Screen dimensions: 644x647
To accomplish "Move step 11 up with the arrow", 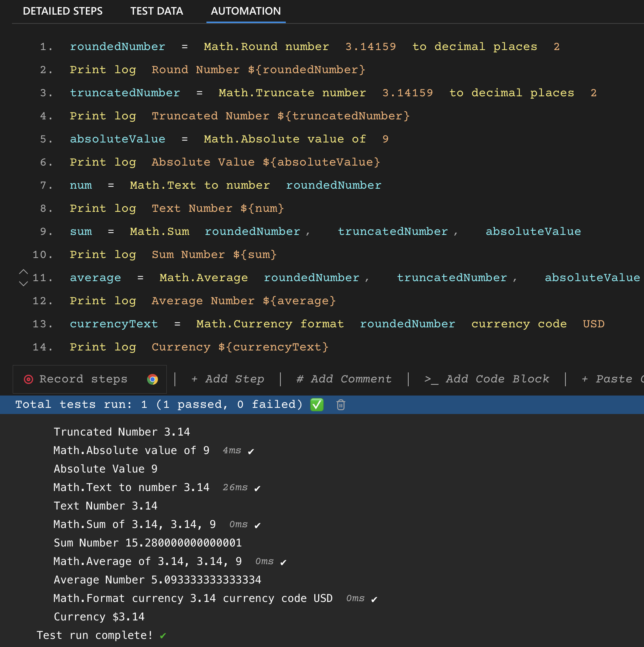I will click(x=23, y=272).
